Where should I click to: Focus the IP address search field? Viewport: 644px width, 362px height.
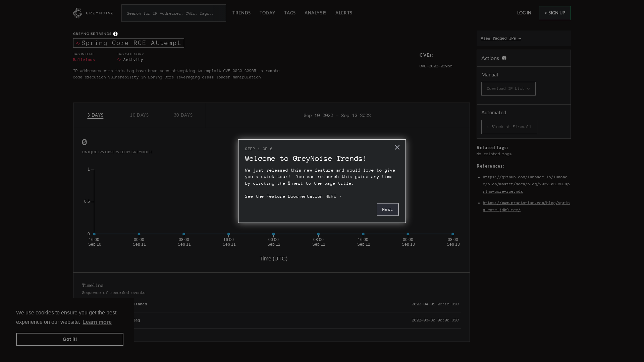(174, 13)
